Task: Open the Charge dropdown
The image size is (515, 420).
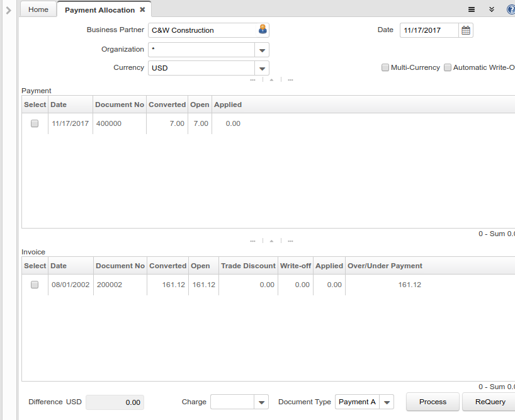Action: 261,402
